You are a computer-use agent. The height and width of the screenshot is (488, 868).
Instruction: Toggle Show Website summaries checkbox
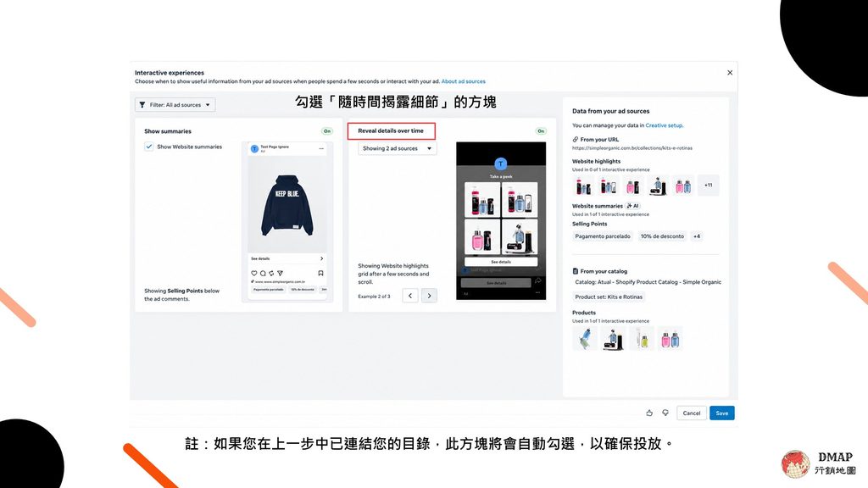coord(149,147)
